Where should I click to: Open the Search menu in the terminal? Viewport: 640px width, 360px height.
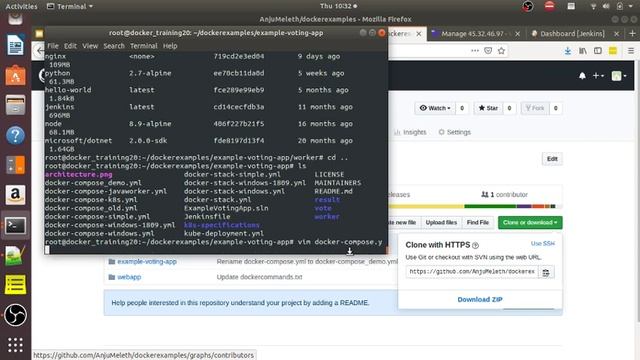(114, 46)
